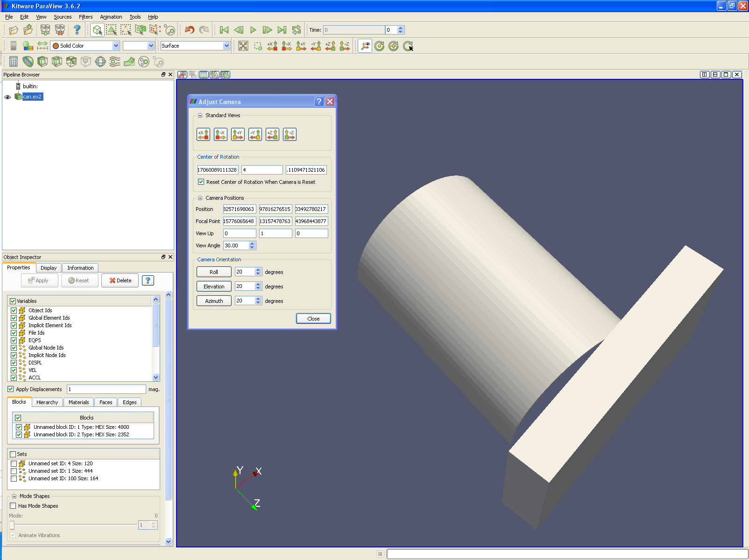Uncheck Unnamed block ID: 1 checkbox
Viewport: 749px width, 560px height.
pyautogui.click(x=19, y=427)
